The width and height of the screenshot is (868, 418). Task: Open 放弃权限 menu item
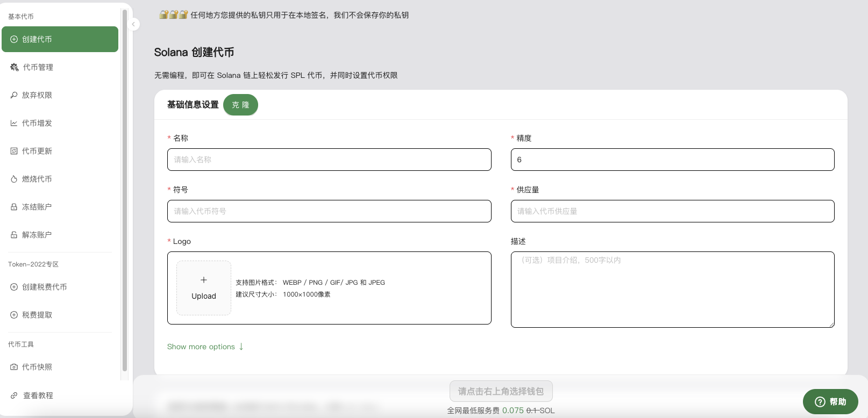point(60,95)
